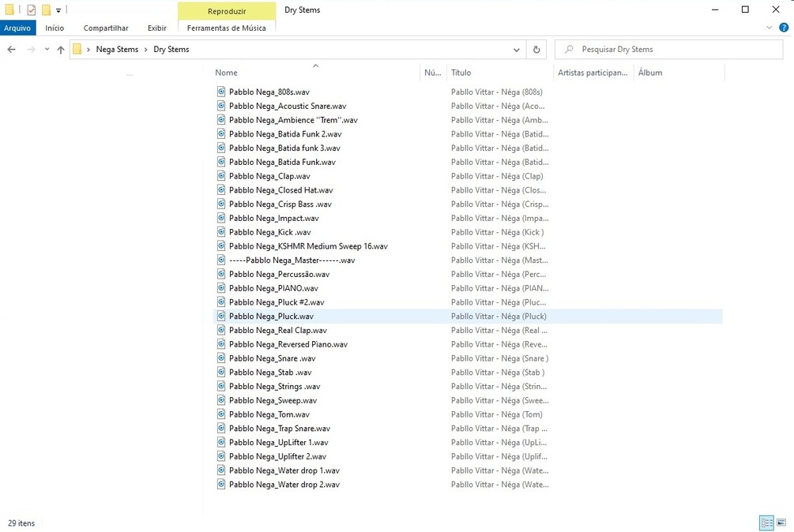Select Pabblo Nega_Percussão.wav

click(279, 274)
